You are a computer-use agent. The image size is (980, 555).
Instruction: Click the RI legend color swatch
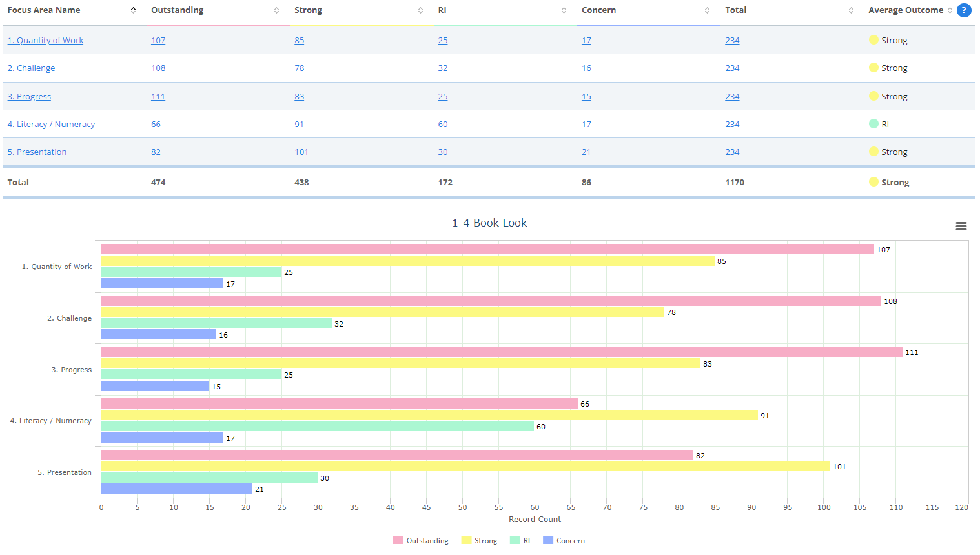pyautogui.click(x=515, y=541)
